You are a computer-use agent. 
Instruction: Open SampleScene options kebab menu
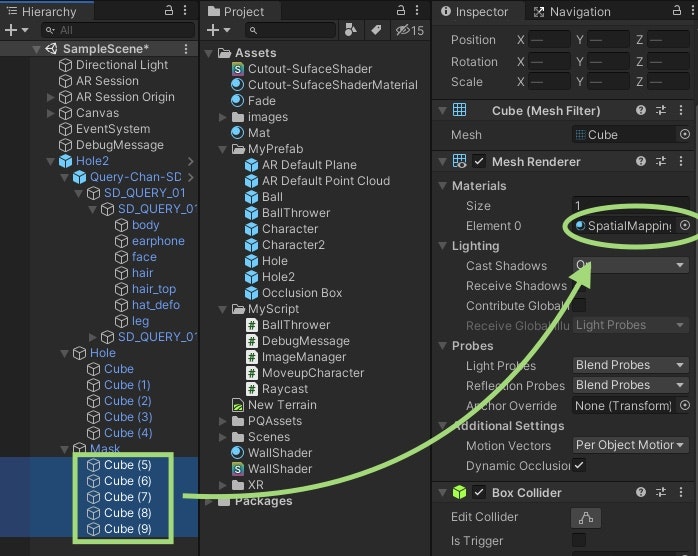pos(186,49)
